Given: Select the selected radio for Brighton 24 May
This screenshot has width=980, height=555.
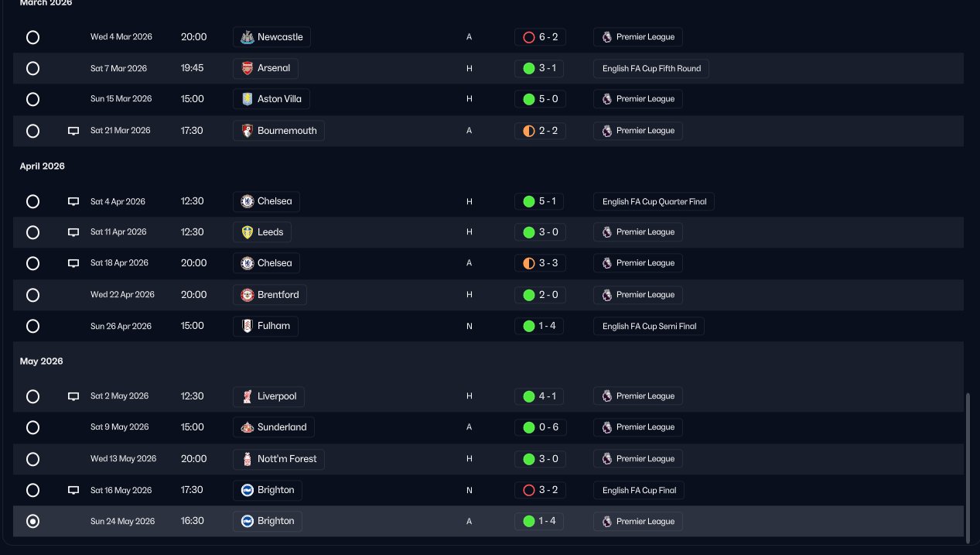Looking at the screenshot, I should [32, 522].
